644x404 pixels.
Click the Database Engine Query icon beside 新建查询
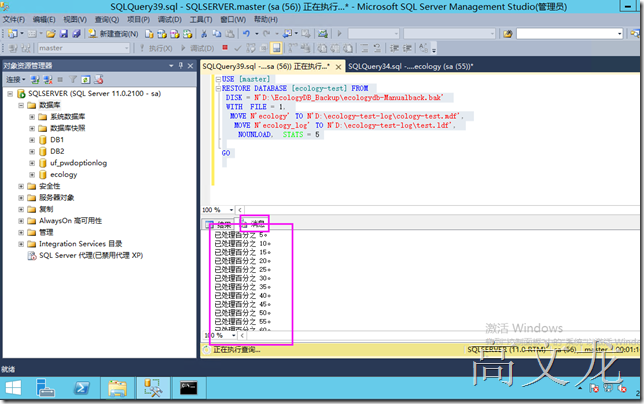click(150, 34)
